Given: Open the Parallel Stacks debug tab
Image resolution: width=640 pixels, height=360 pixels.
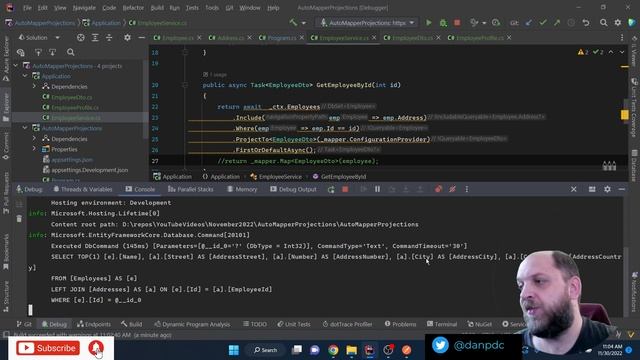Looking at the screenshot, I should (x=191, y=189).
